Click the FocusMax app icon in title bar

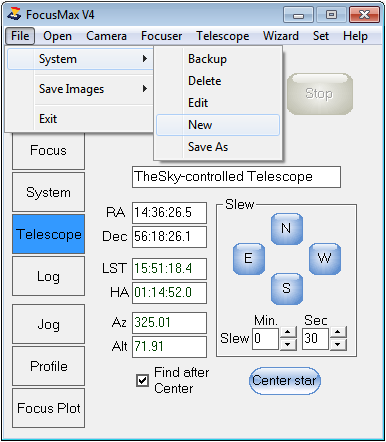(x=14, y=14)
